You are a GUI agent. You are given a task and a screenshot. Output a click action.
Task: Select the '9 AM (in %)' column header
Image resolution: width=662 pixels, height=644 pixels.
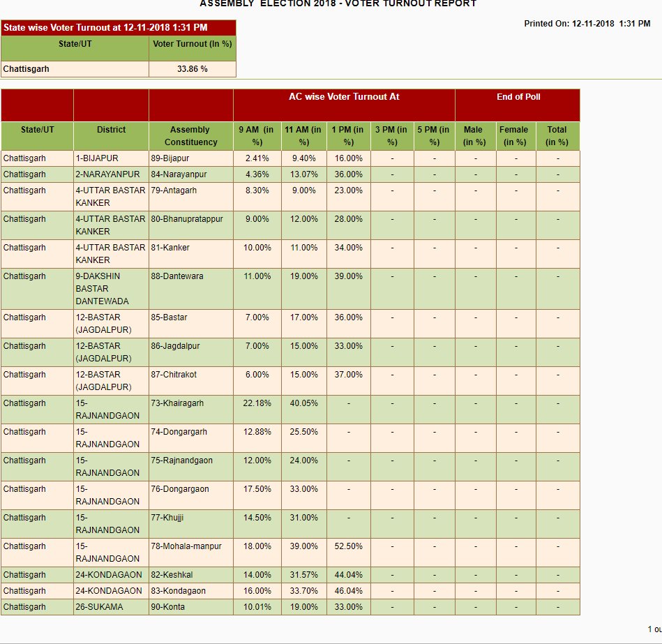[x=257, y=135]
